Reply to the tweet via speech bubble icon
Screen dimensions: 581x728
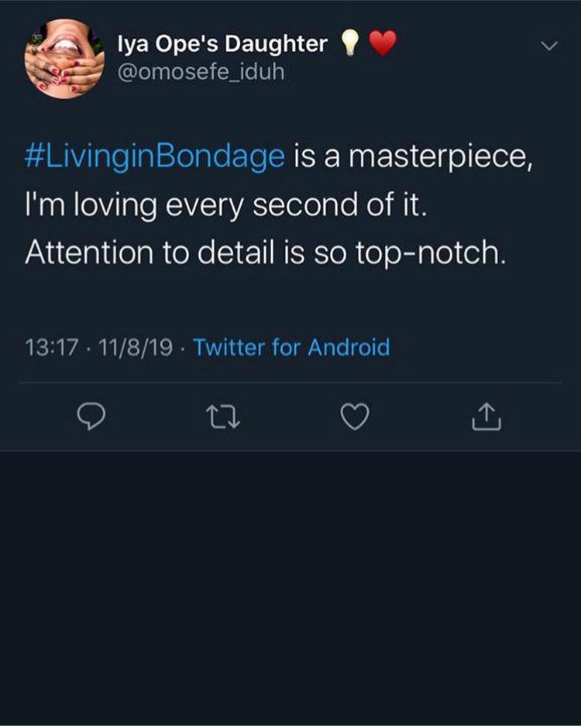(91, 418)
